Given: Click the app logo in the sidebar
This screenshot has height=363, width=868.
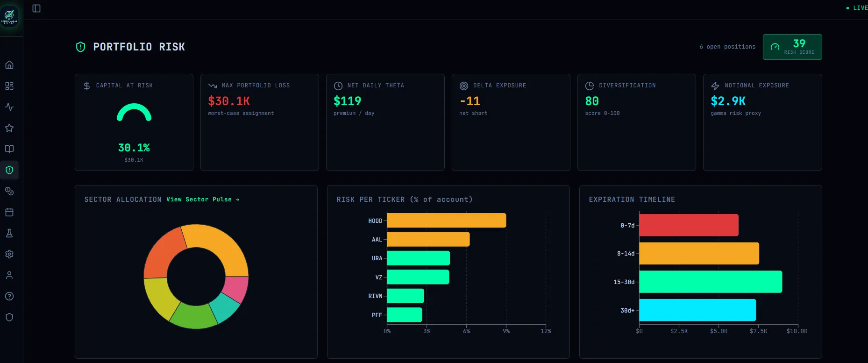Looking at the screenshot, I should click(x=9, y=16).
